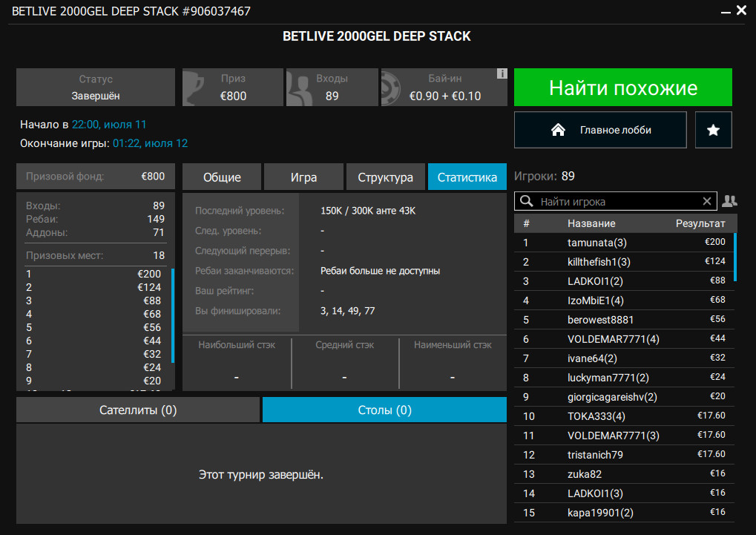This screenshot has width=756, height=535.
Task: Select the Статистика tab
Action: [467, 177]
